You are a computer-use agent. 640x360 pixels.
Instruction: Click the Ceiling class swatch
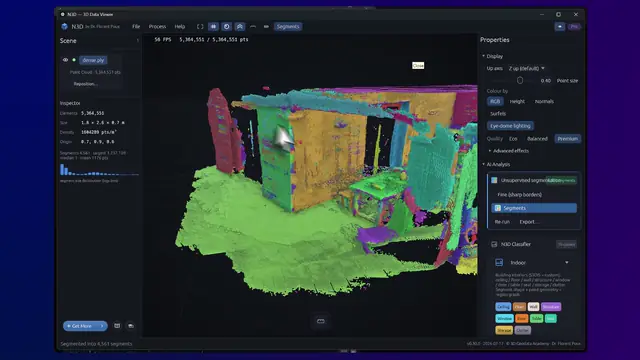point(503,307)
